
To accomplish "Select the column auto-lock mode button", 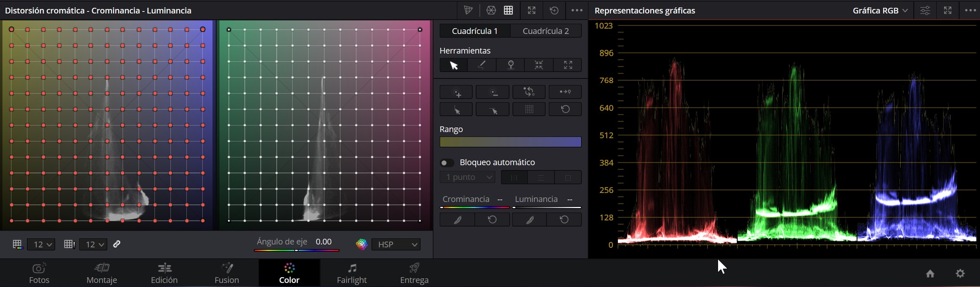I will click(x=514, y=177).
